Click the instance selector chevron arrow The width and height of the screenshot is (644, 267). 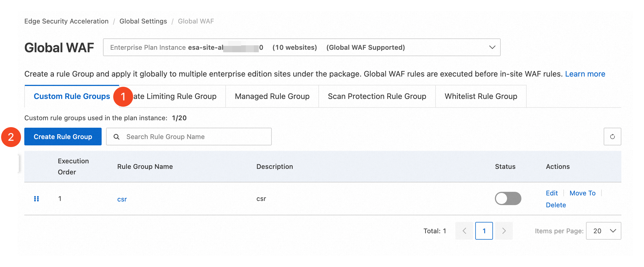[492, 47]
